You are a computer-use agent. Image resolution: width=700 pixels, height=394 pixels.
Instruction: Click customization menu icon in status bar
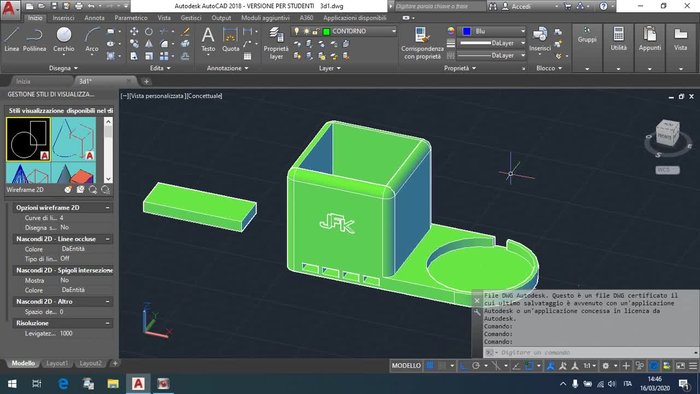[x=693, y=366]
